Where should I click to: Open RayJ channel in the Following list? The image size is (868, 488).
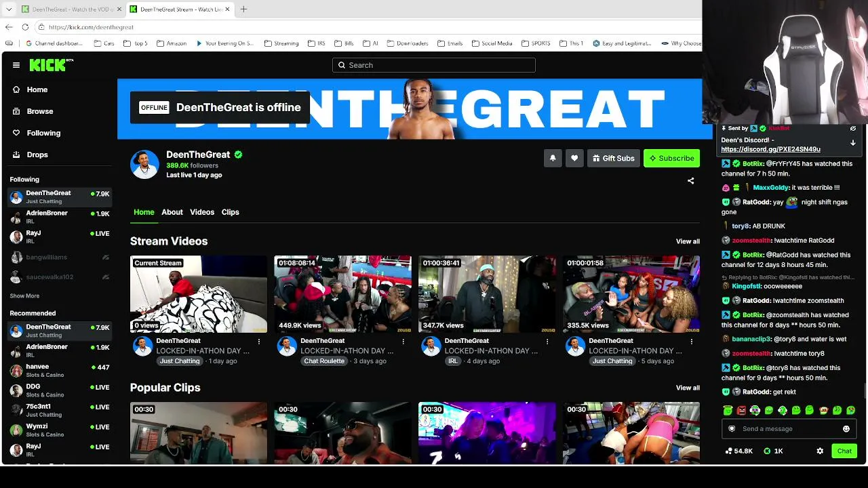(x=60, y=237)
